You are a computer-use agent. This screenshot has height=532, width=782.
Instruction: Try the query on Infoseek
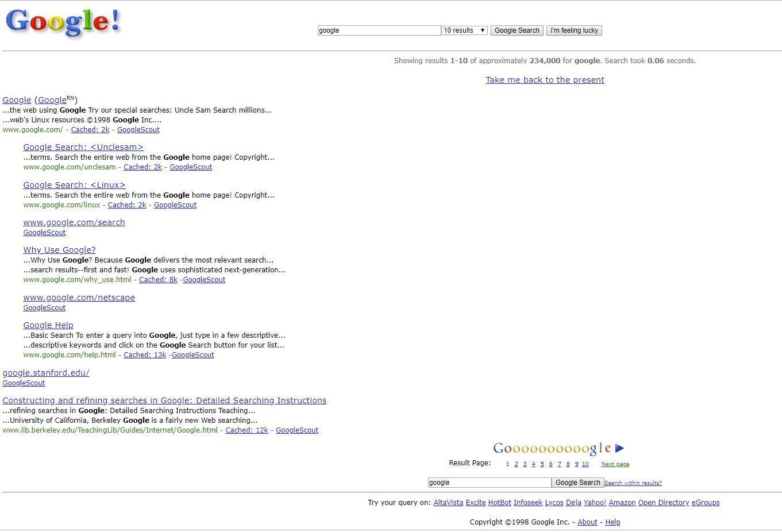pos(528,503)
